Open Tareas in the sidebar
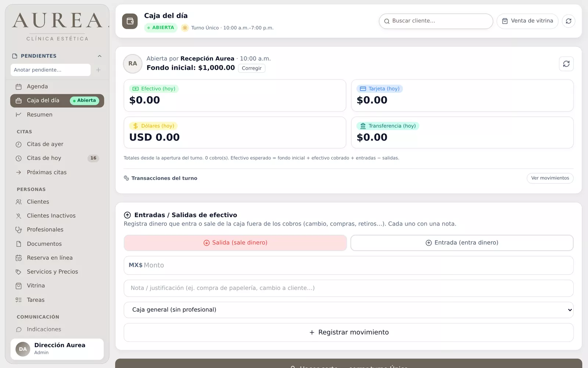Viewport: 588px width, 368px height. pos(57,300)
